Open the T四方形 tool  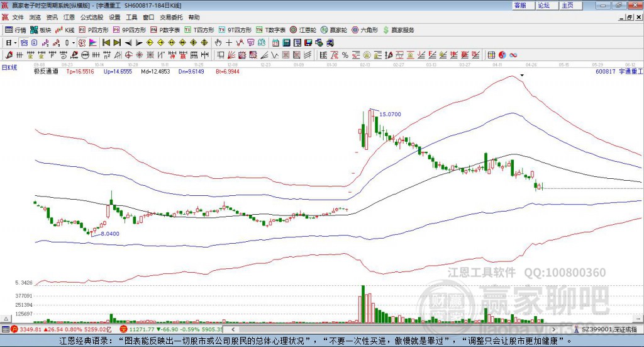(199, 30)
